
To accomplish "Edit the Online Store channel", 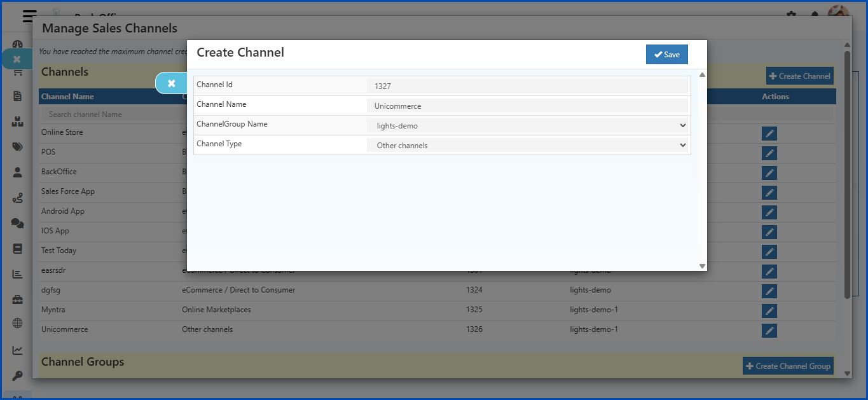I will point(769,133).
